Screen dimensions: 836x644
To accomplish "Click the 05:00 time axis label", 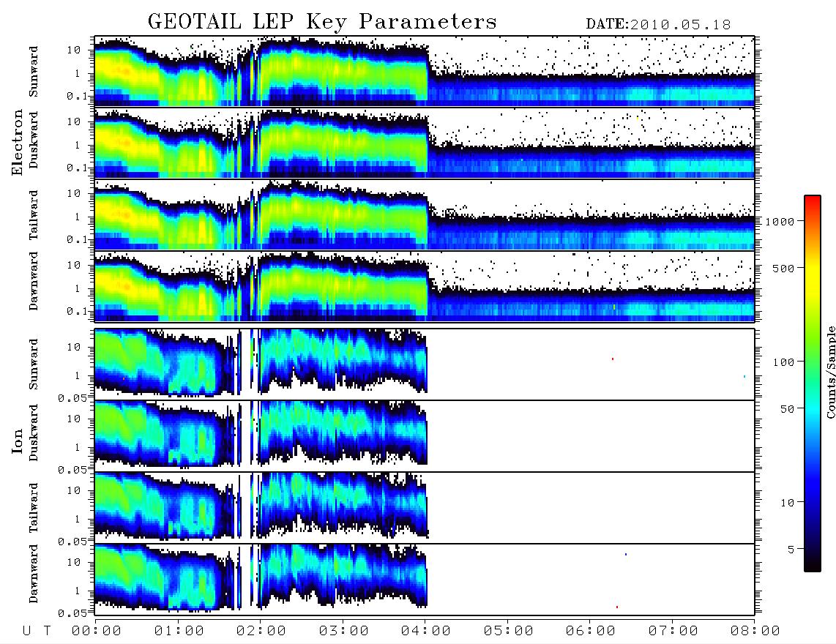I will [x=509, y=631].
